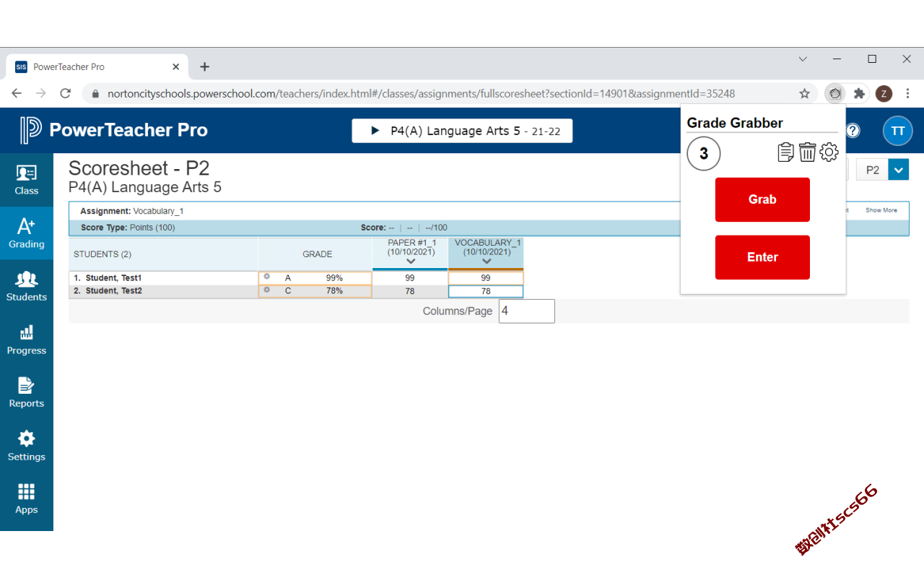The image size is (924, 578).
Task: Click Test2 grade cell C 78%
Action: [315, 291]
